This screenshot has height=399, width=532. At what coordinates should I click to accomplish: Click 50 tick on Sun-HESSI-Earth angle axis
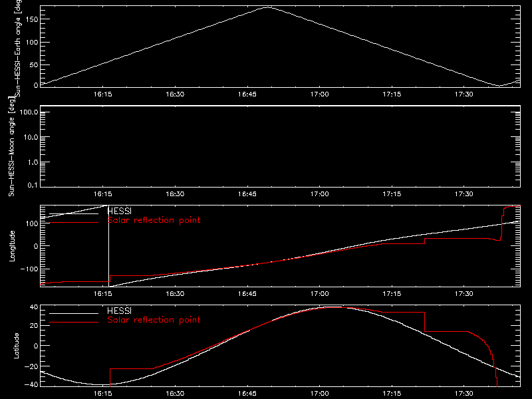35,65
